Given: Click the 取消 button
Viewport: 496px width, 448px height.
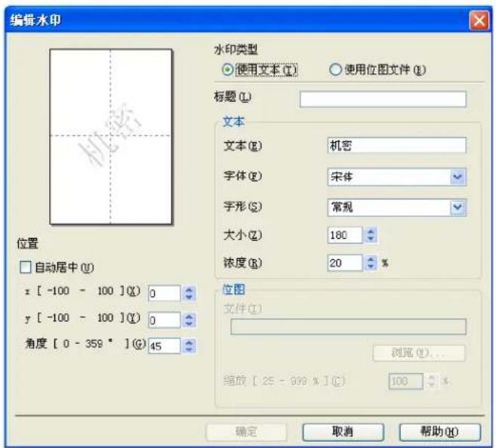Looking at the screenshot, I should 344,431.
